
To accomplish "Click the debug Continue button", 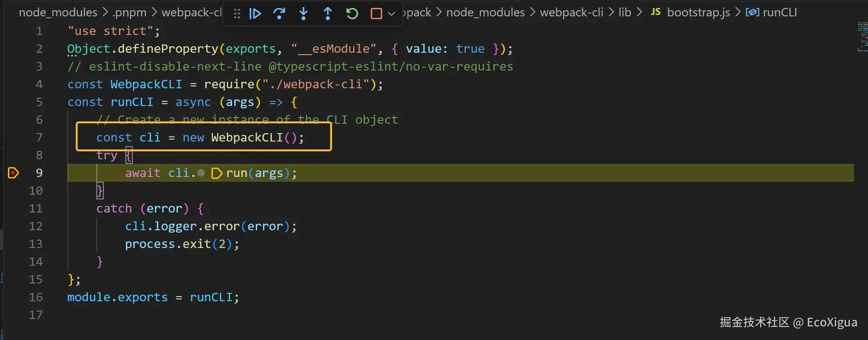I will pyautogui.click(x=255, y=14).
